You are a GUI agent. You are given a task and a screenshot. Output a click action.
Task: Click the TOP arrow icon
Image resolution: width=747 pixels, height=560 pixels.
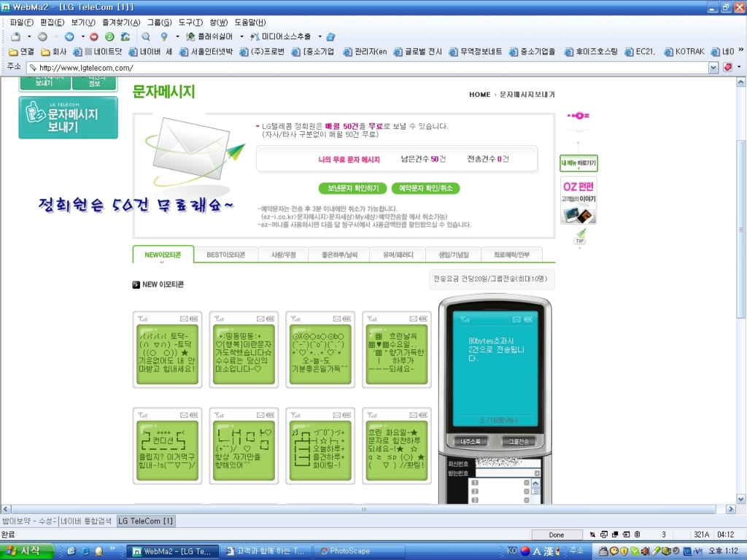click(580, 237)
